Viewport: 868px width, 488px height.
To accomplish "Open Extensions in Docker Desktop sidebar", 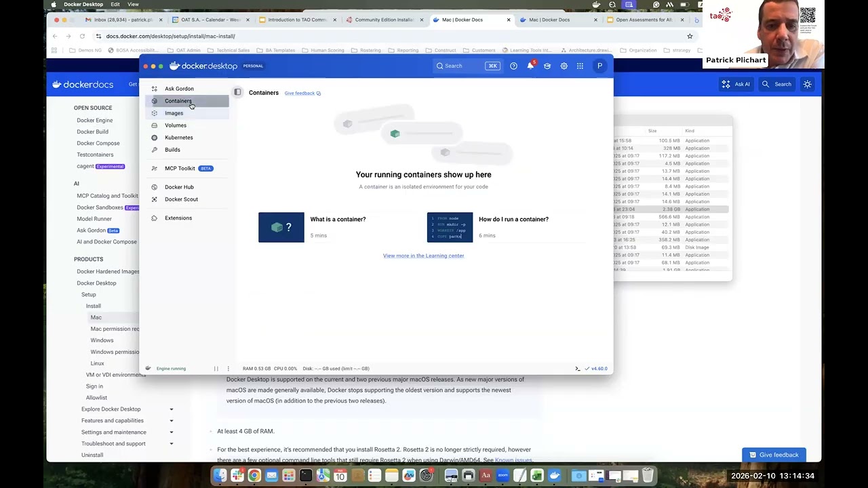I will point(178,218).
